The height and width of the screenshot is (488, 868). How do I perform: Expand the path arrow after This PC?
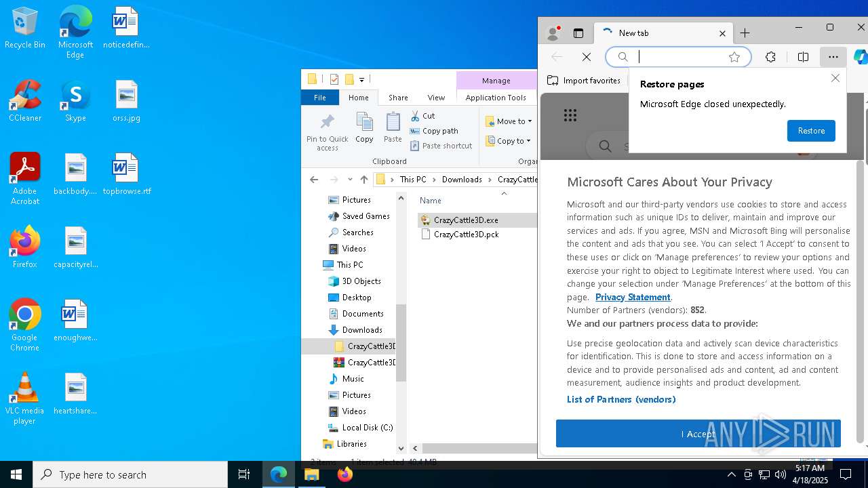coord(435,180)
